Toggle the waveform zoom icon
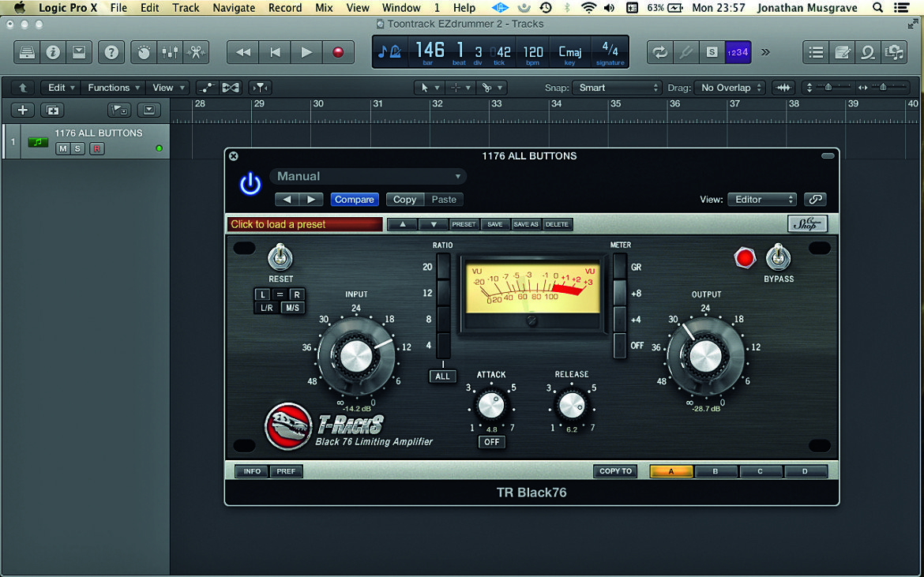Image resolution: width=924 pixels, height=577 pixels. tap(783, 88)
